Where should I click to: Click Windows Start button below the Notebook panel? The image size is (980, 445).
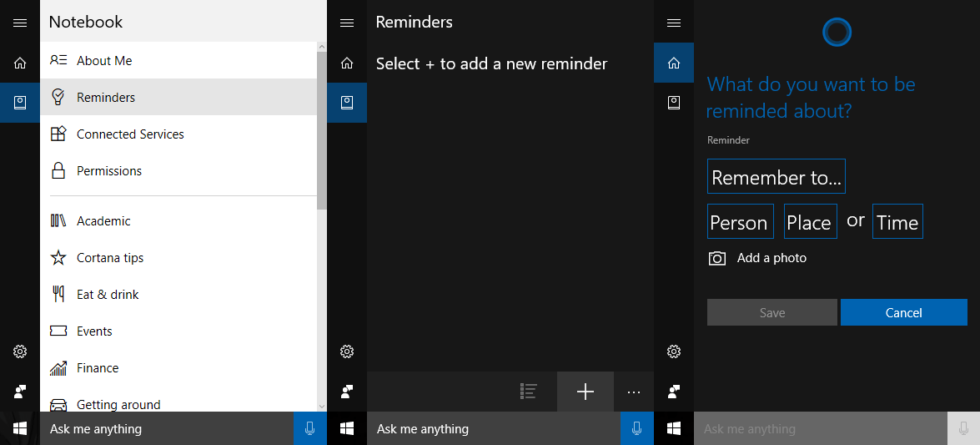coord(20,429)
